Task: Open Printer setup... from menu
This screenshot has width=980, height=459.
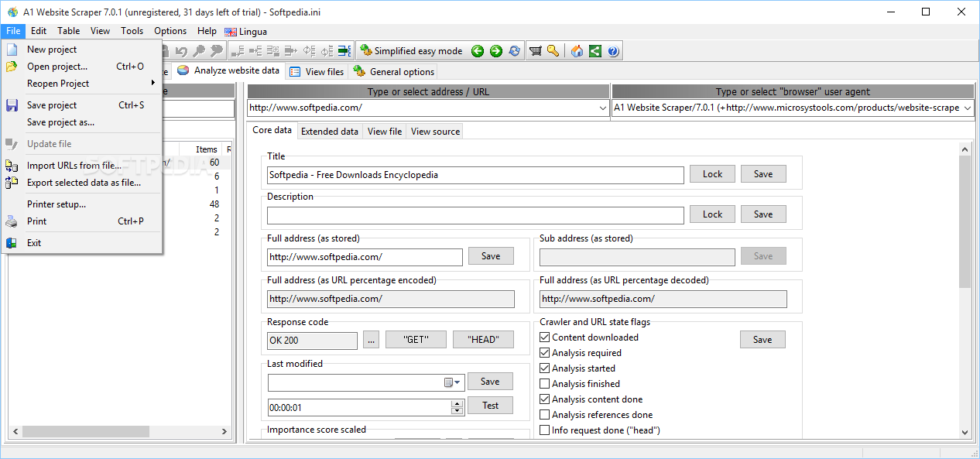Action: (x=81, y=204)
